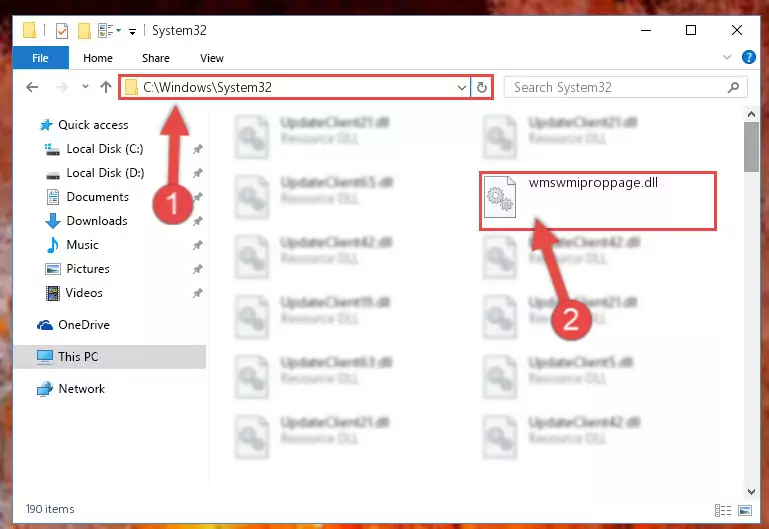Image resolution: width=769 pixels, height=529 pixels.
Task: Click the scroll down arrow of file list
Action: [x=751, y=492]
